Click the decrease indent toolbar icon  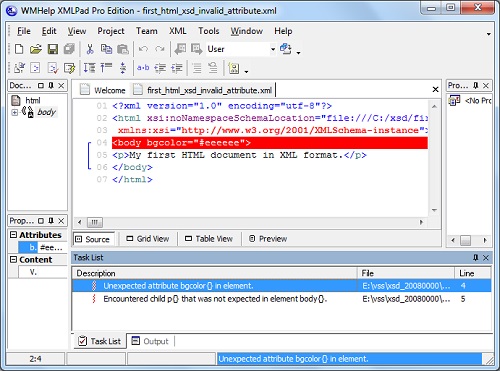tap(160, 68)
